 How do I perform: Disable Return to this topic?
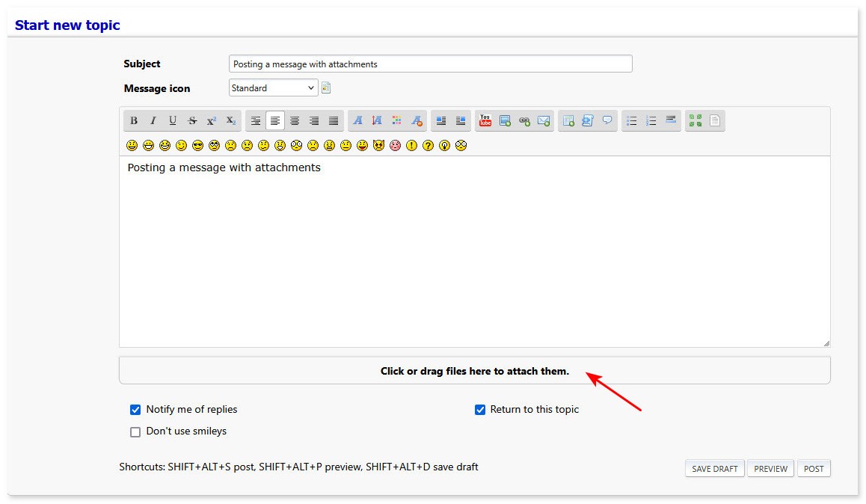tap(480, 409)
